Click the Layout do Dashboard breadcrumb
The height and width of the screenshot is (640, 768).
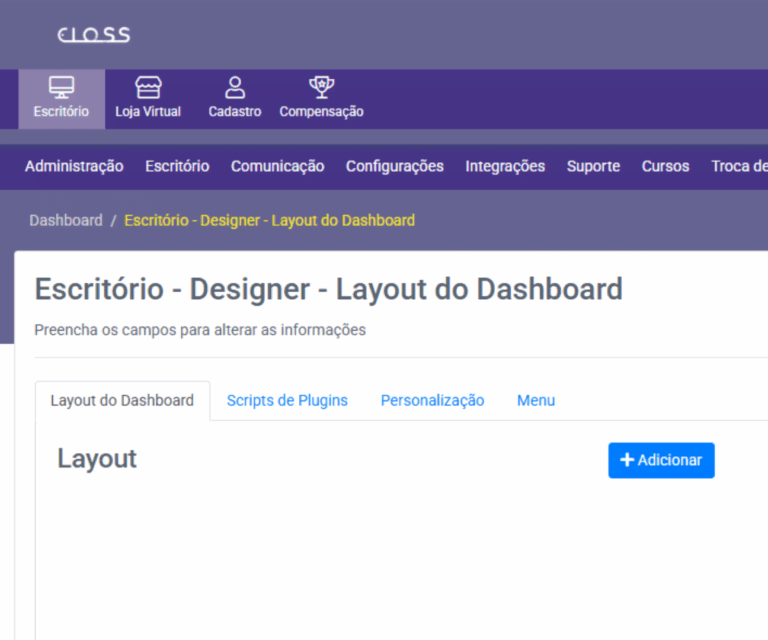269,220
